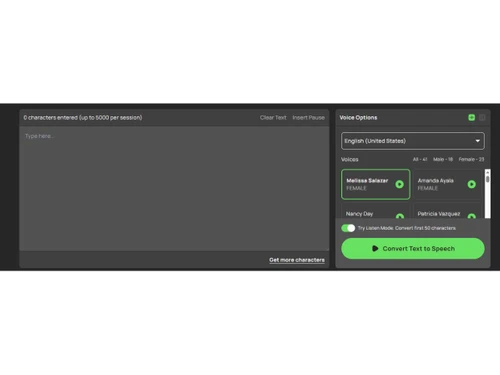Click the characters entered counter text
The image size is (500, 375).
point(83,118)
